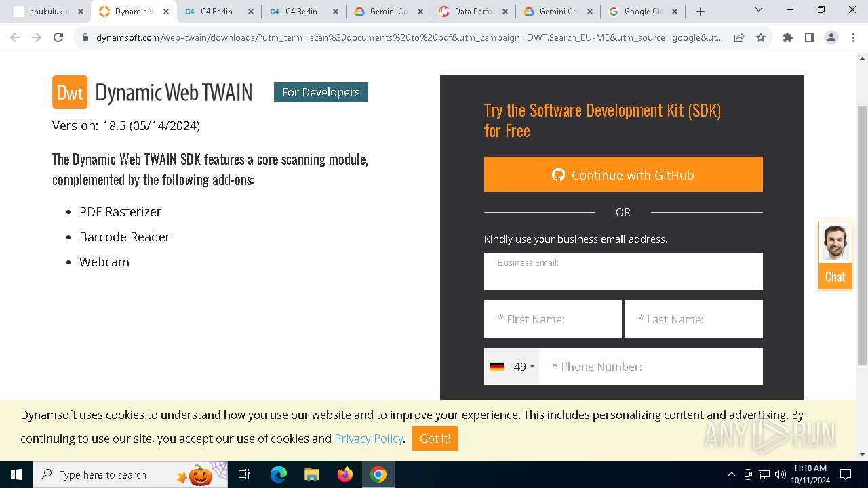Click the browser back arrow
The image size is (868, 488).
(x=16, y=37)
